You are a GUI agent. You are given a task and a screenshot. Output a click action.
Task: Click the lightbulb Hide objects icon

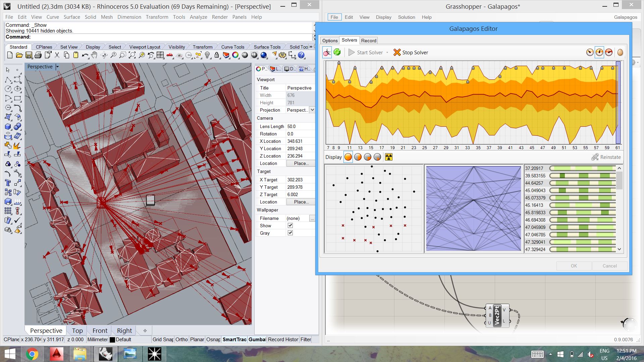(208, 55)
